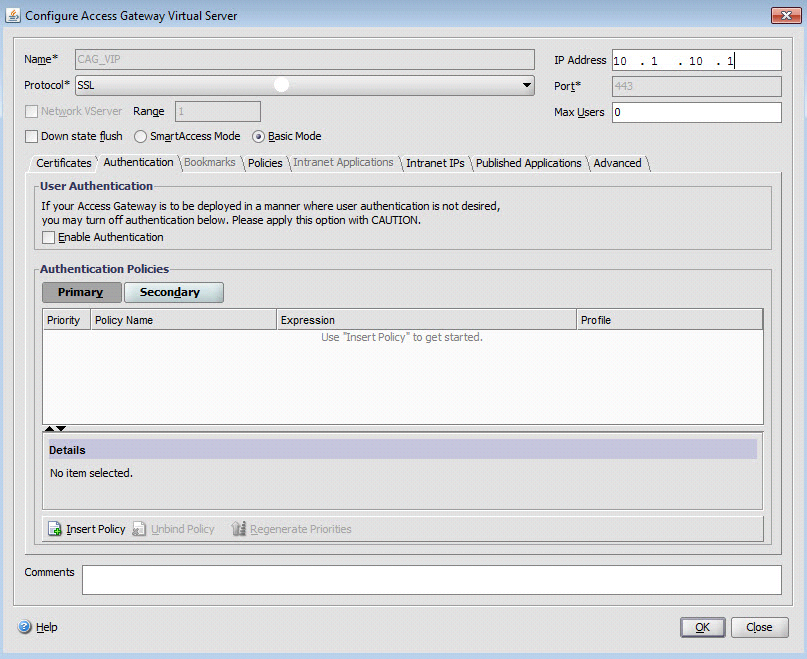Viewport: 807px width, 659px height.
Task: Open the Published Applications tab
Action: [528, 163]
